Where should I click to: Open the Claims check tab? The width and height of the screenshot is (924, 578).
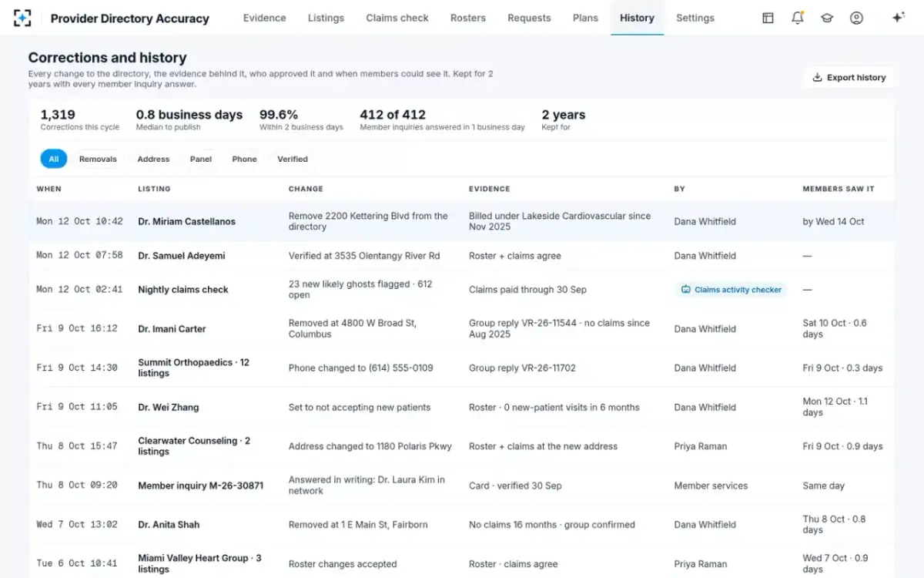point(397,18)
